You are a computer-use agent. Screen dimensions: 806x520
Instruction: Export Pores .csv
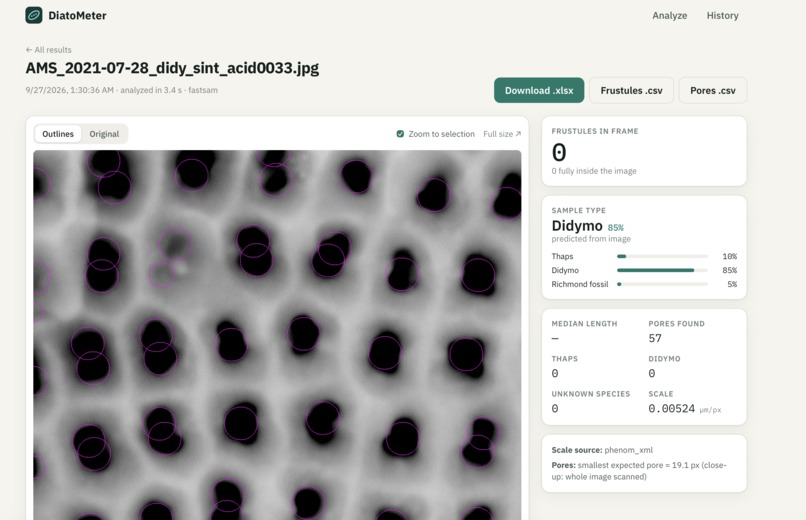point(712,90)
